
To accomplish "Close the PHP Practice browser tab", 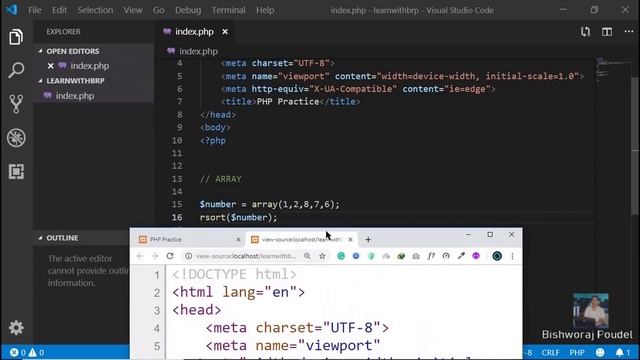I will click(238, 240).
